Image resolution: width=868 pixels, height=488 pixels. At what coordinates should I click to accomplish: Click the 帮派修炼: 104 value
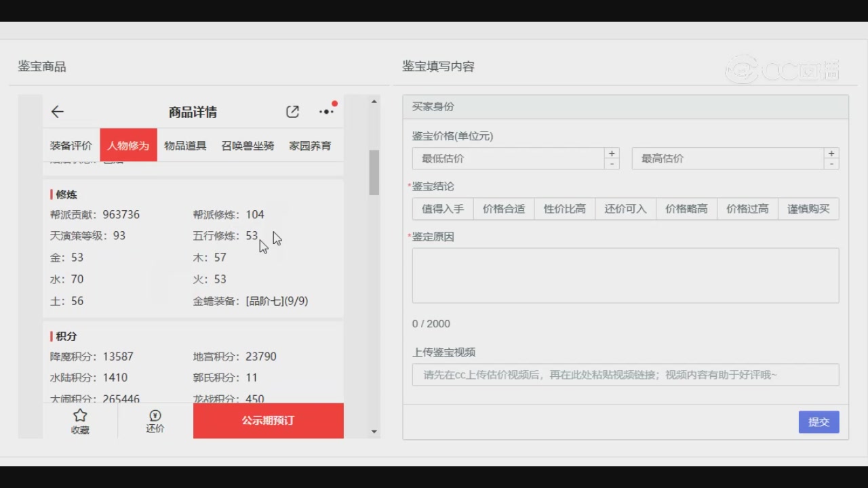(x=229, y=215)
